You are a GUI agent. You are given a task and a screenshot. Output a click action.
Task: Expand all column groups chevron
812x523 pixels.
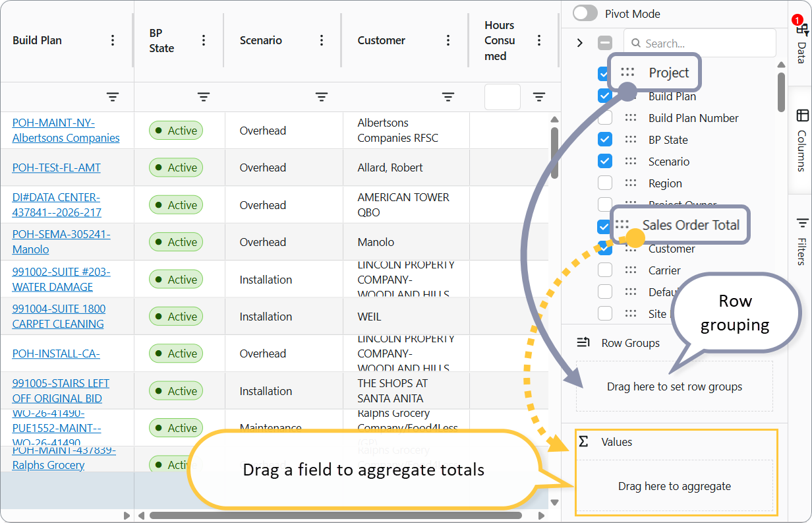579,43
